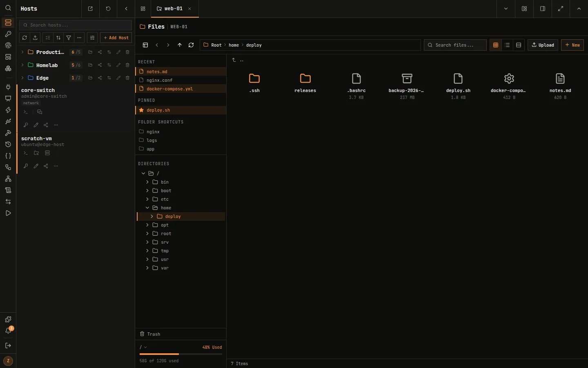The image size is (588, 368).
Task: Refresh the hosts list
Action: pos(24,38)
